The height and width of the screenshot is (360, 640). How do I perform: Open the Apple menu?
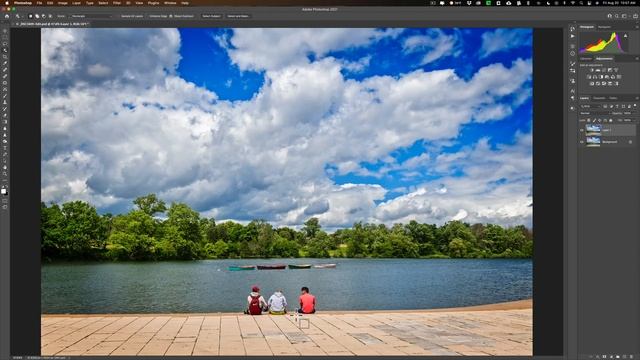pyautogui.click(x=7, y=3)
